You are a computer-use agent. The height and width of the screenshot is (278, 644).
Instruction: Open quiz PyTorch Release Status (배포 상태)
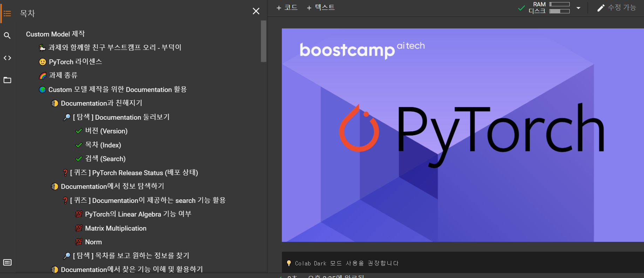tap(130, 173)
